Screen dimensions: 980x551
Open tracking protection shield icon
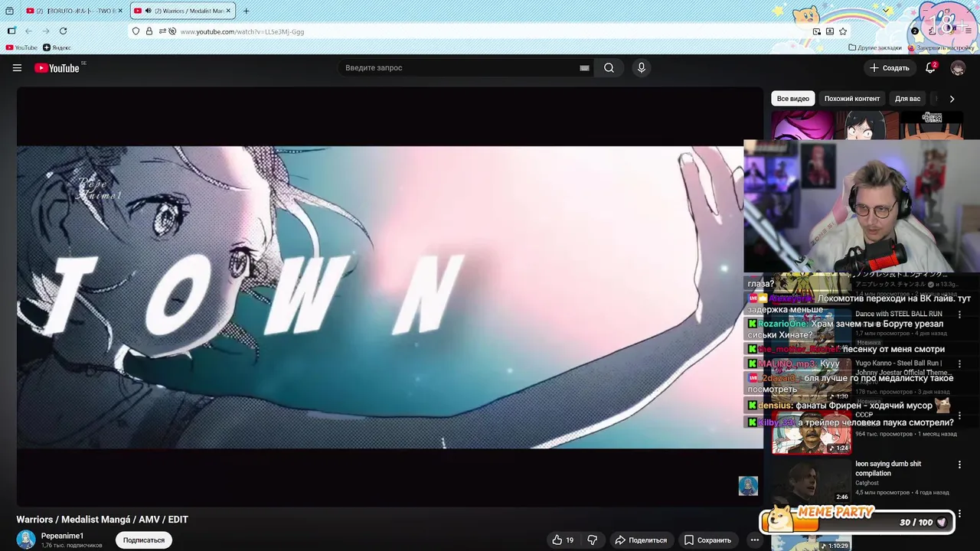tap(136, 31)
